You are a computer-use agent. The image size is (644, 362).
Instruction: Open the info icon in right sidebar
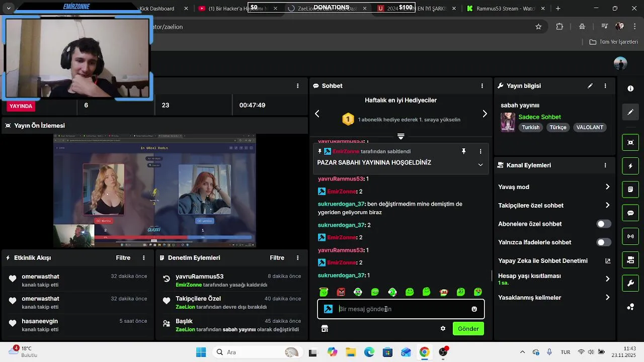[630, 88]
